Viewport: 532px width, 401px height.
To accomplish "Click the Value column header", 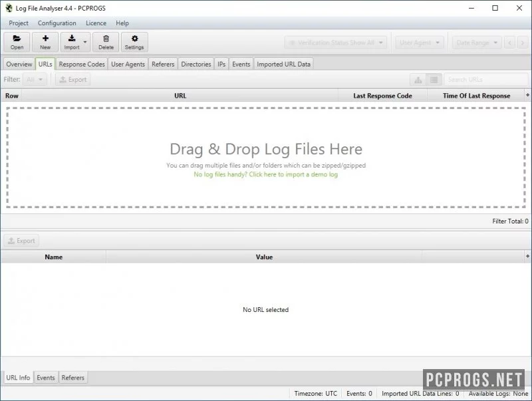I will (x=264, y=257).
